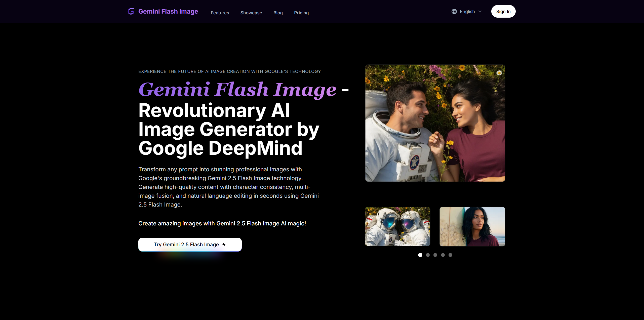Click the lightning bolt icon on the Try button
This screenshot has width=644, height=320.
click(x=224, y=245)
